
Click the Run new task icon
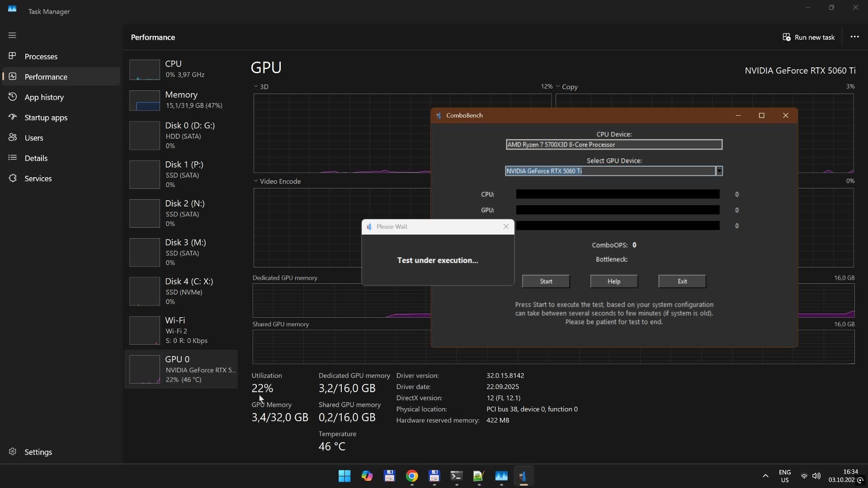tap(787, 37)
